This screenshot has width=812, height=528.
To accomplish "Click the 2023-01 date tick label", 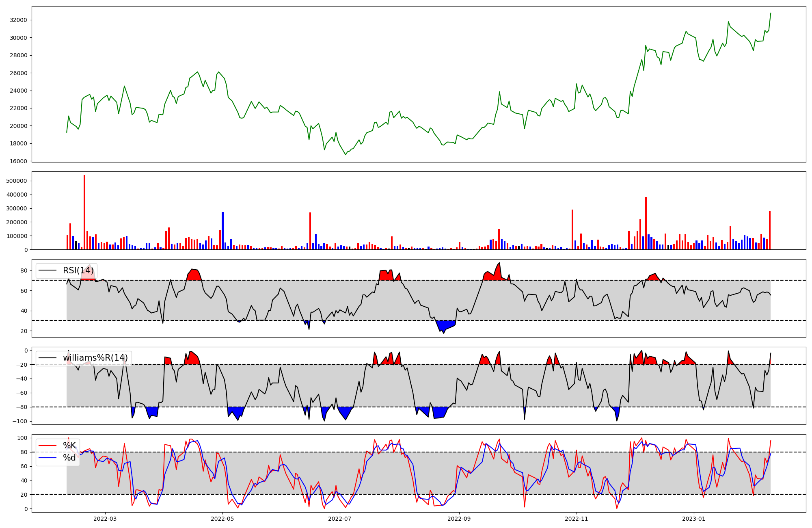I will (x=693, y=519).
